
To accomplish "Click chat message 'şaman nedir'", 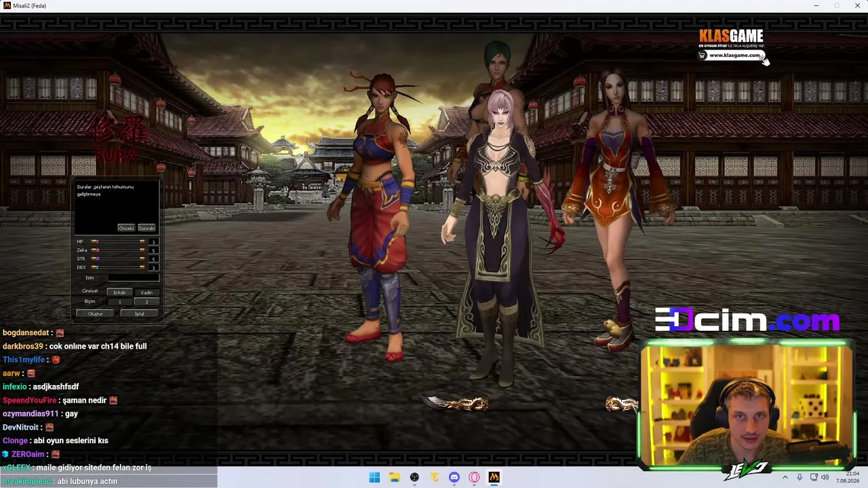I will (84, 401).
